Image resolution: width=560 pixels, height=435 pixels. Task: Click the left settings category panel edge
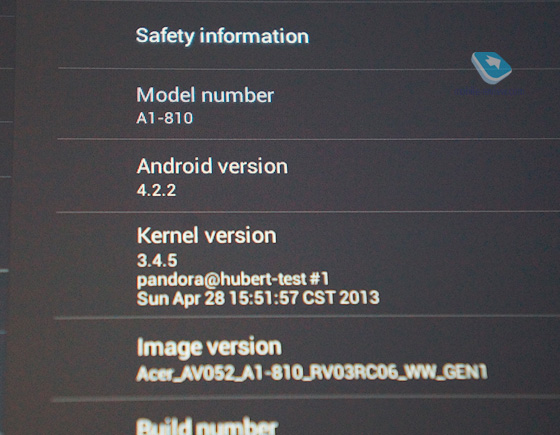click(x=7, y=218)
